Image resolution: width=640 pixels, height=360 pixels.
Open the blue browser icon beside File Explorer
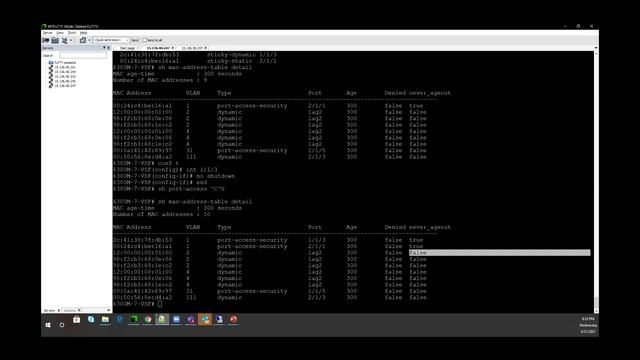[119, 320]
